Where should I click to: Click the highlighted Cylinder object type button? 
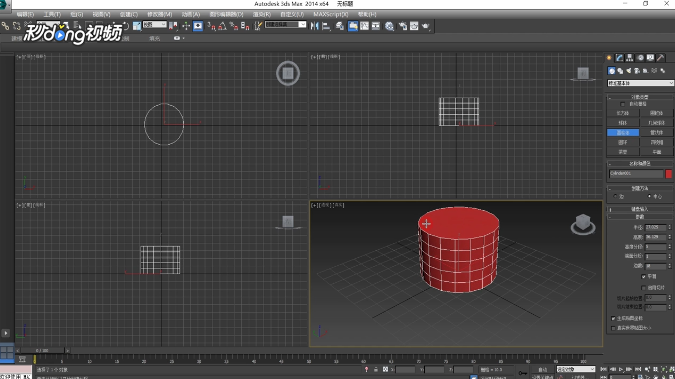623,133
